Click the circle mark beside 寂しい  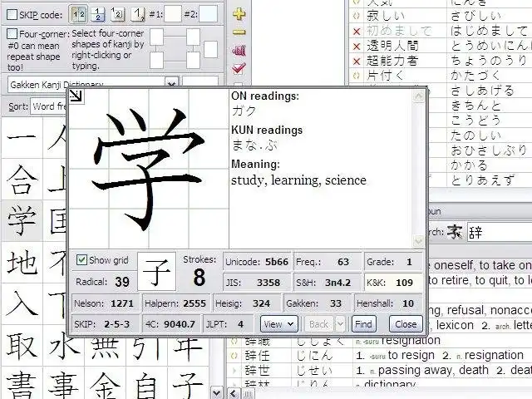(357, 16)
